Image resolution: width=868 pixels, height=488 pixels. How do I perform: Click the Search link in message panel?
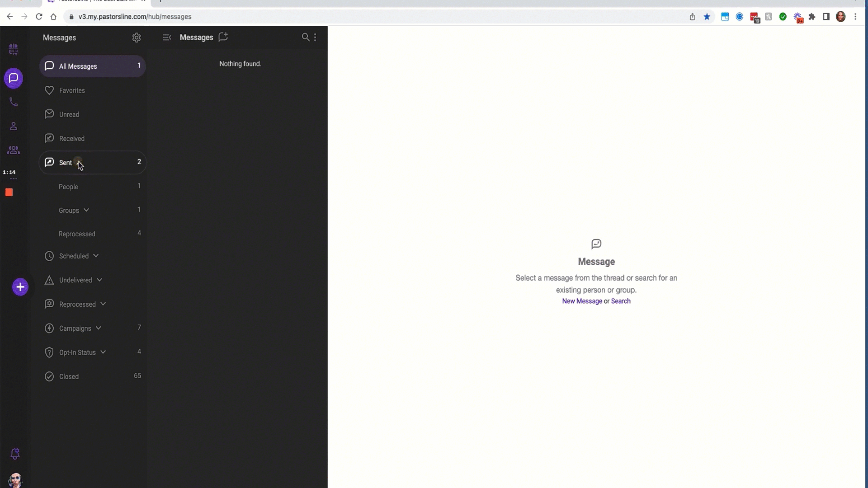coord(621,301)
